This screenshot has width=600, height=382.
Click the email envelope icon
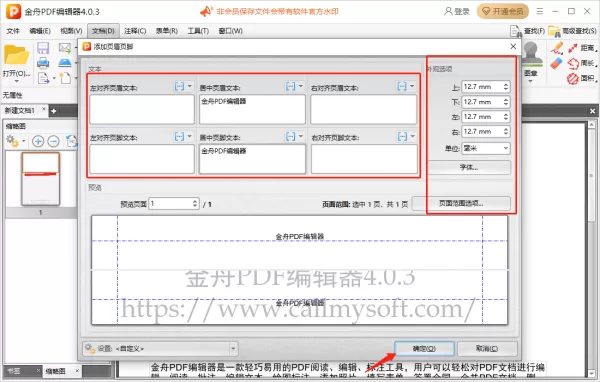[65, 48]
